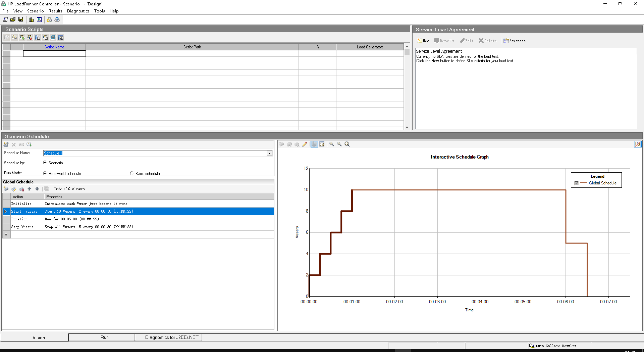
Task: Click the Script Path column header
Action: click(192, 47)
